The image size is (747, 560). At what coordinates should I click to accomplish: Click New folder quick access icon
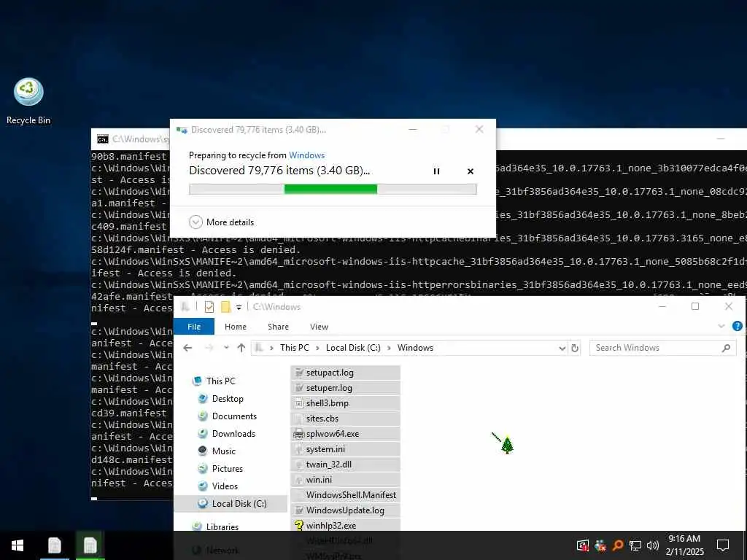tap(225, 307)
